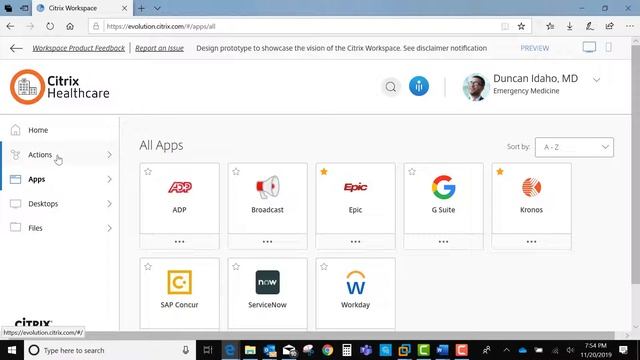The image size is (640, 360).
Task: Open a new browser tab
Action: 141,8
